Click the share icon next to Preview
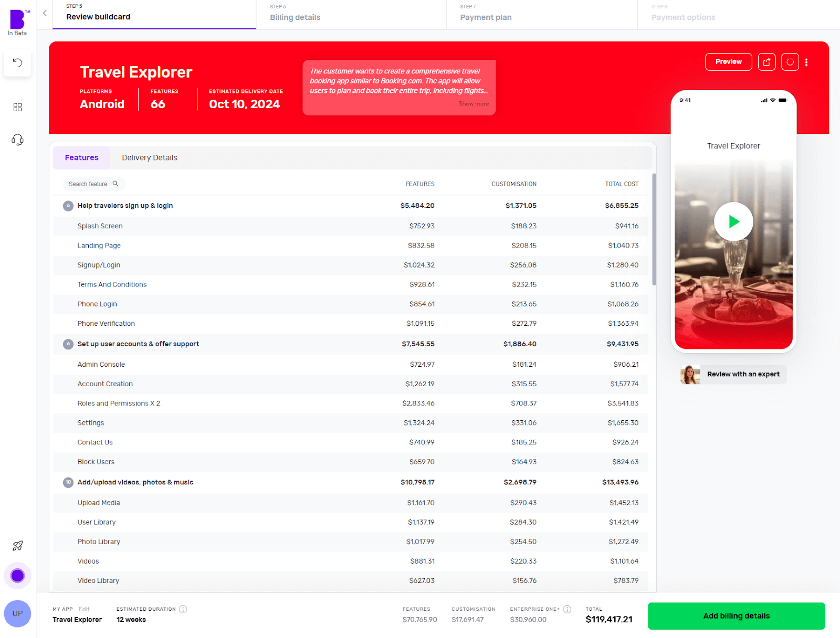Screen dimensions: 840x638 point(766,62)
